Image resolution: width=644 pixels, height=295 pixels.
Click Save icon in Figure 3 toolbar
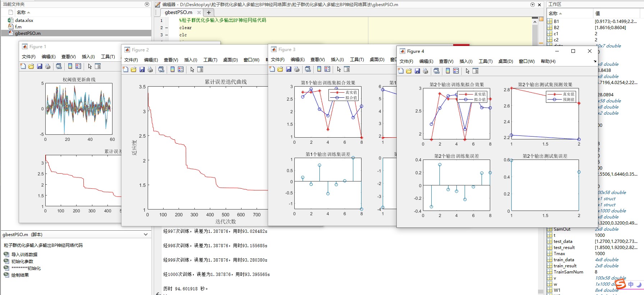point(289,69)
